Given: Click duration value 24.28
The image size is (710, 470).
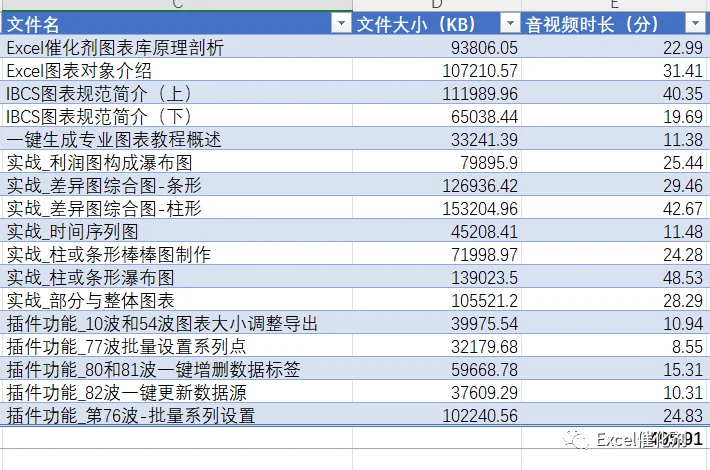Looking at the screenshot, I should [x=683, y=254].
